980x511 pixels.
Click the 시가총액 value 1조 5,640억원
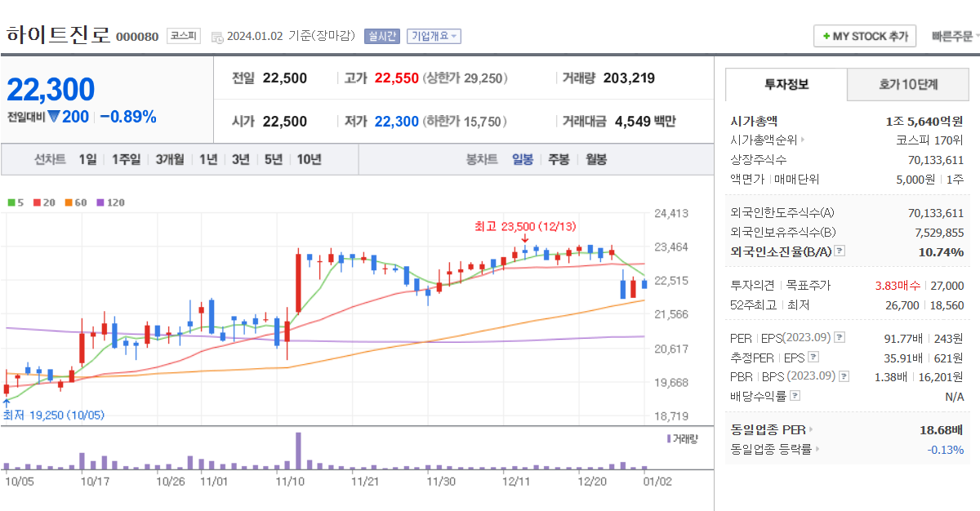coord(924,121)
